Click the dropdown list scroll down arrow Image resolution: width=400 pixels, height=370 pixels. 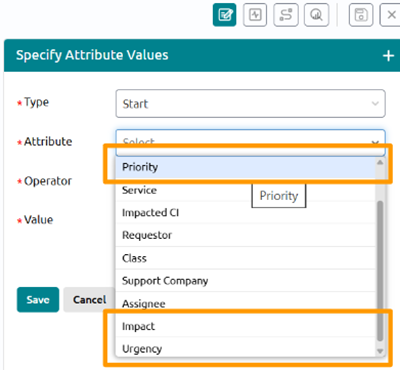coord(380,351)
